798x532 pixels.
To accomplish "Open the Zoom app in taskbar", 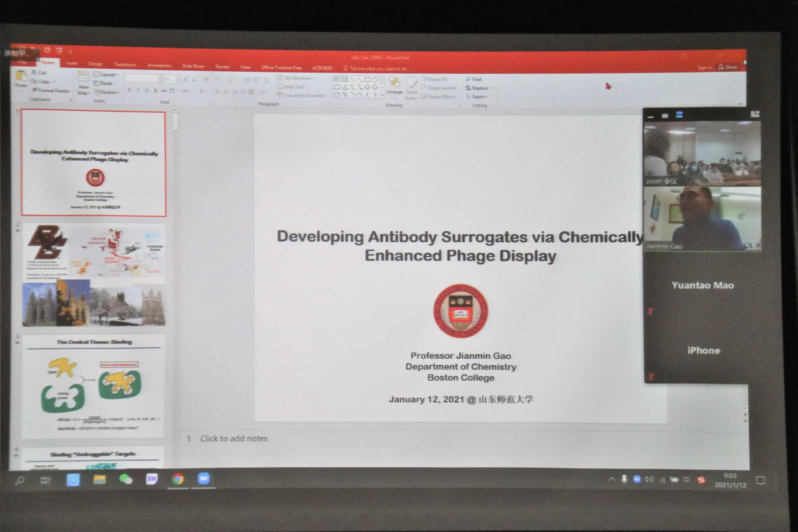I will (203, 479).
